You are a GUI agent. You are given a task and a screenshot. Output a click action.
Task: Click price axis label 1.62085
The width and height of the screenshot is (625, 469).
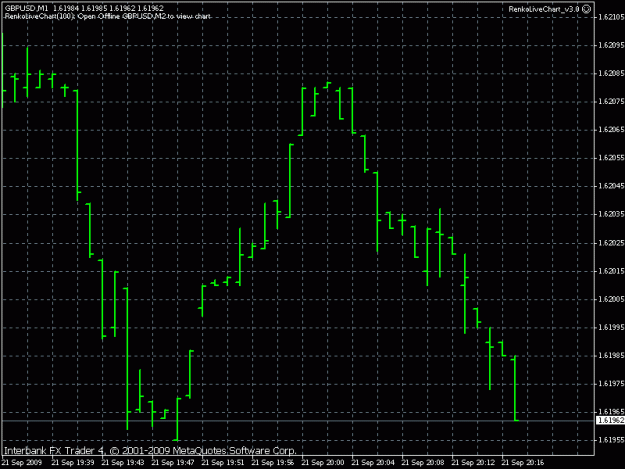(611, 74)
